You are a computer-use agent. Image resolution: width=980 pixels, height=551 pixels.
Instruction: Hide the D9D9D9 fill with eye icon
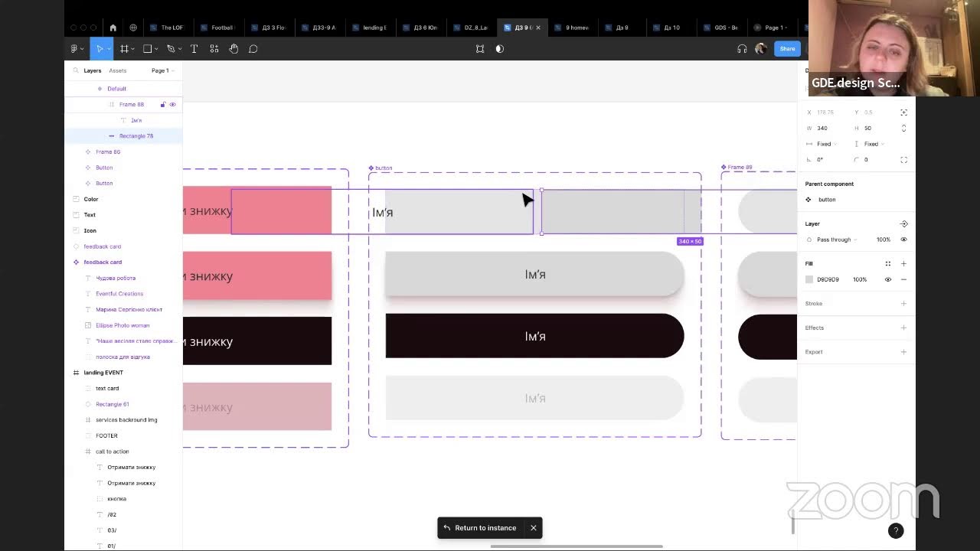point(888,280)
